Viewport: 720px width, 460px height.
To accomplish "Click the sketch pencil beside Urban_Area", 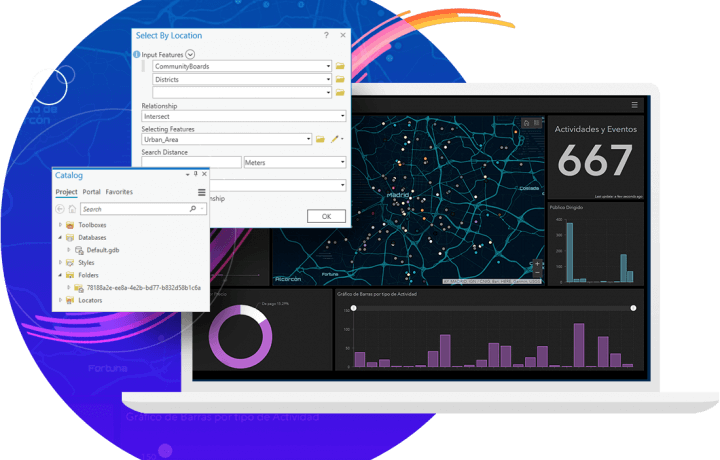I will [x=336, y=140].
